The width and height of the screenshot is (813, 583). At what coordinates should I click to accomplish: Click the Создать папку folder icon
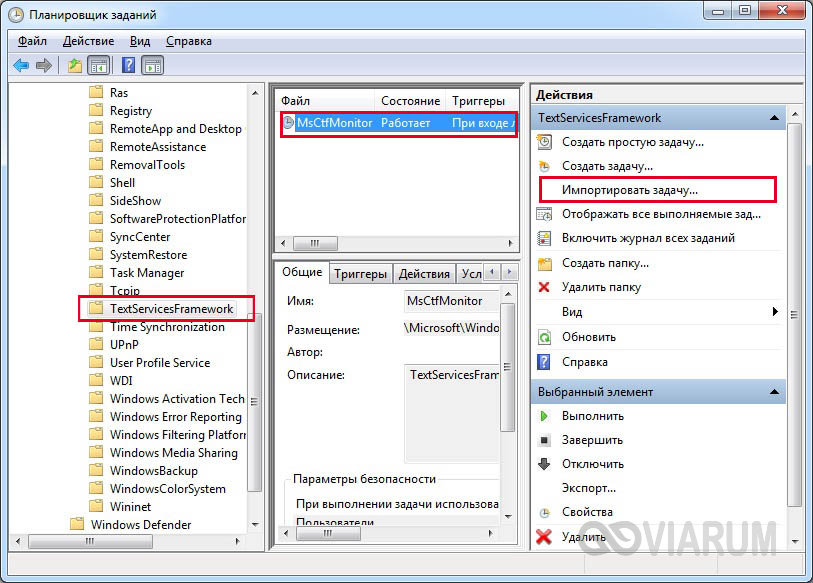click(x=544, y=263)
